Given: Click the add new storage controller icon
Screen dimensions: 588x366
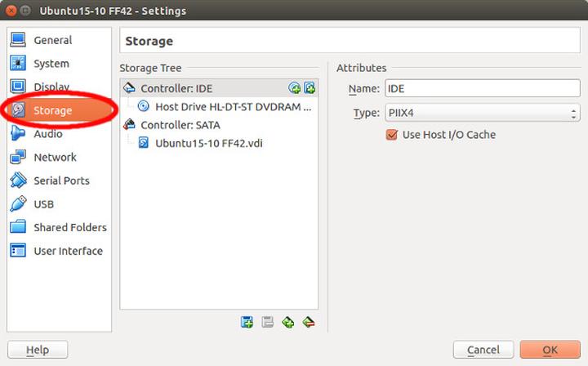Looking at the screenshot, I should click(x=247, y=323).
